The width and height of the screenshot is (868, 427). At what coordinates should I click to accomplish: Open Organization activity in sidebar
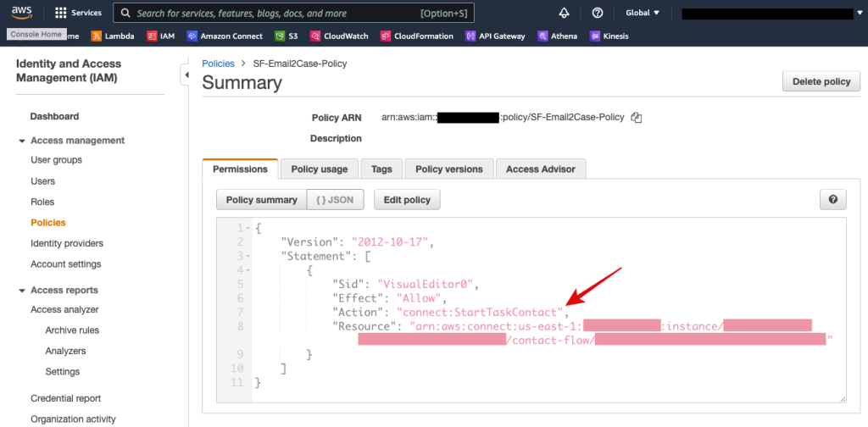[73, 419]
